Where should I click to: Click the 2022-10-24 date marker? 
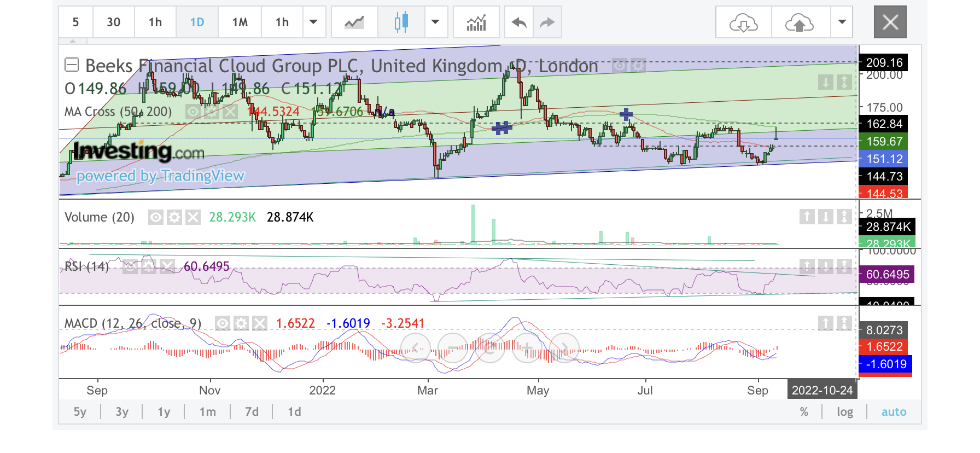tap(822, 390)
